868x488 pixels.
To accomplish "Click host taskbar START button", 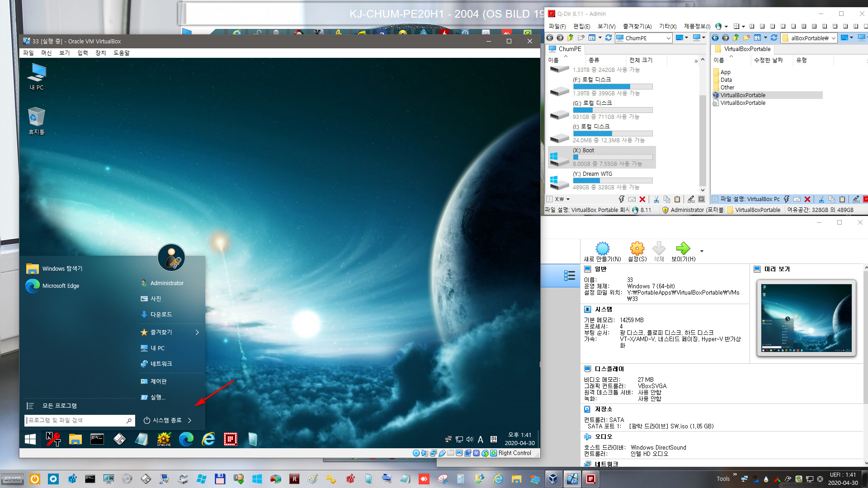I will click(x=13, y=479).
